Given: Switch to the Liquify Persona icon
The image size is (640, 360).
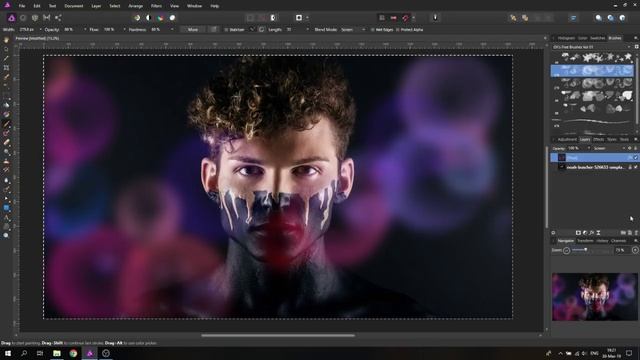Looking at the screenshot, I should click(23, 18).
